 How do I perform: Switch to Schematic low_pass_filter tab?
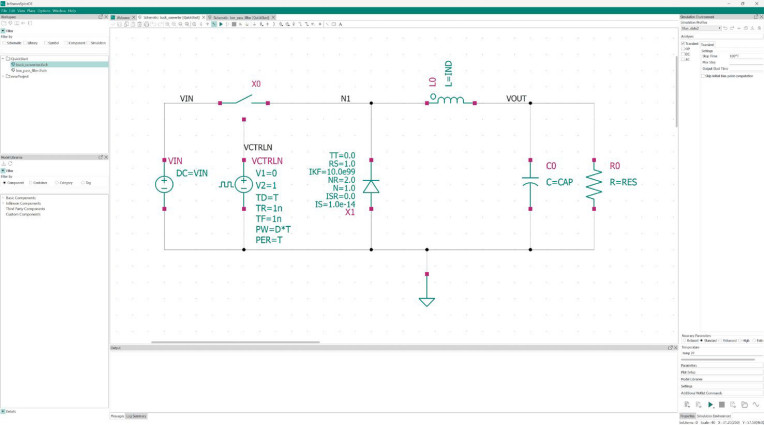pos(241,18)
